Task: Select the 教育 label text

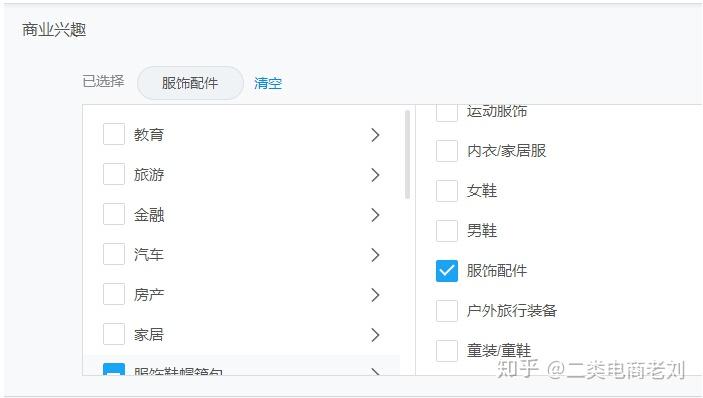Action: tap(149, 134)
